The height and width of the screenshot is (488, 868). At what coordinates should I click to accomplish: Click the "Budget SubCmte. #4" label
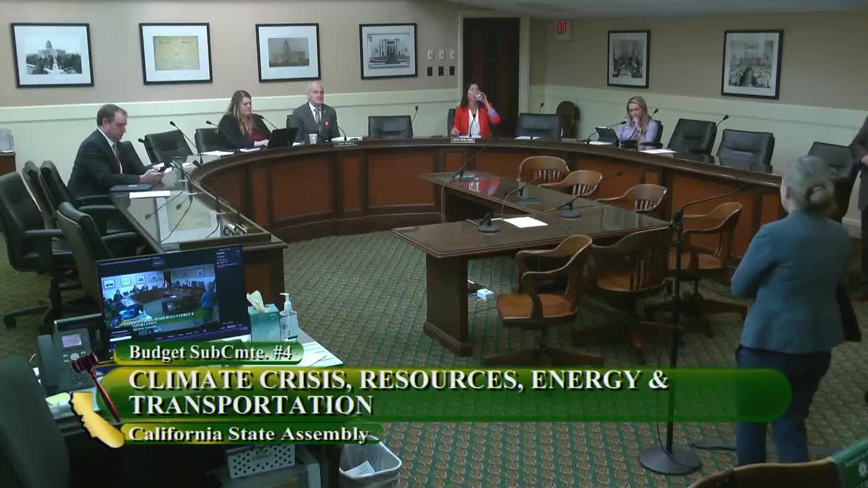tap(210, 352)
